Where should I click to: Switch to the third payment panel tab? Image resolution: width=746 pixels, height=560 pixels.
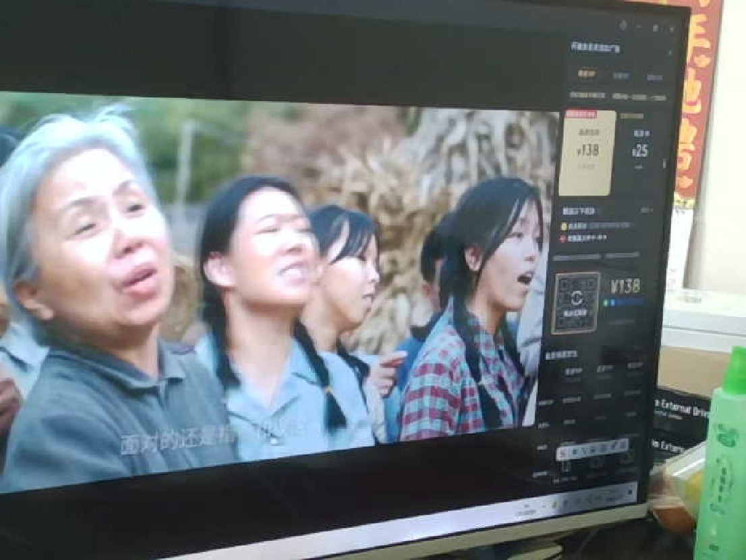654,77
